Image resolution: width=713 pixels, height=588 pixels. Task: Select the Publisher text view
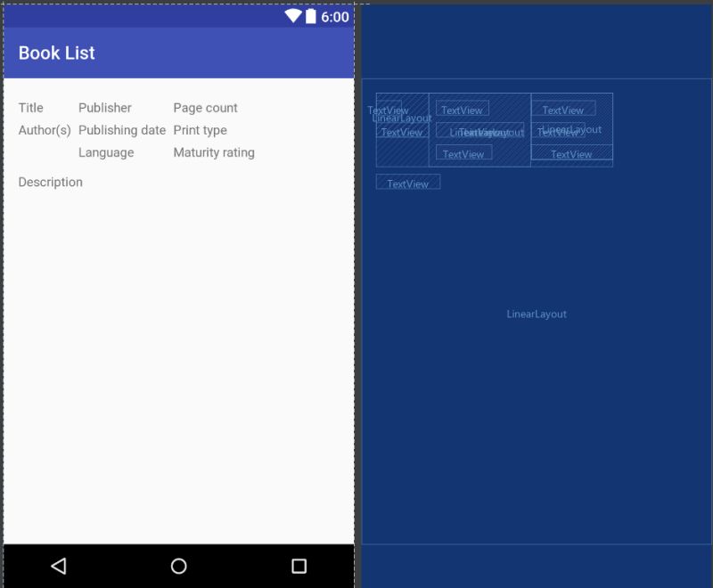pos(103,108)
